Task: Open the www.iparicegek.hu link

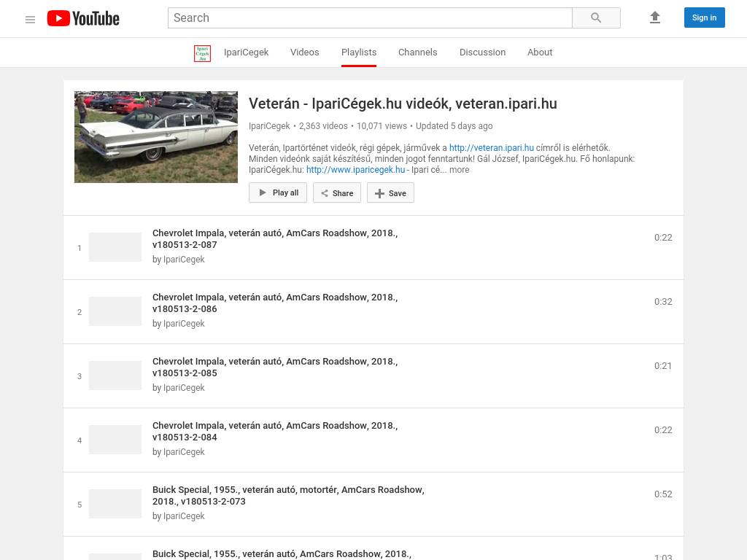Action: [x=355, y=170]
